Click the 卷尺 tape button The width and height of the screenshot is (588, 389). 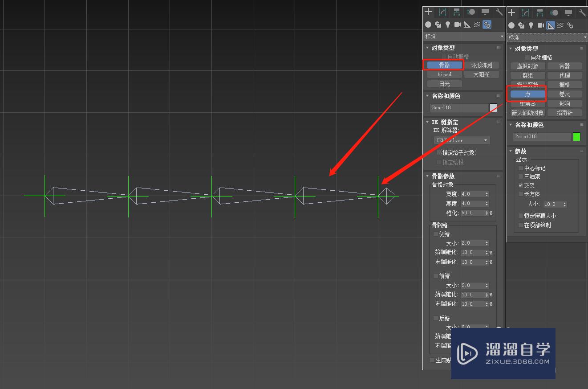coord(564,94)
